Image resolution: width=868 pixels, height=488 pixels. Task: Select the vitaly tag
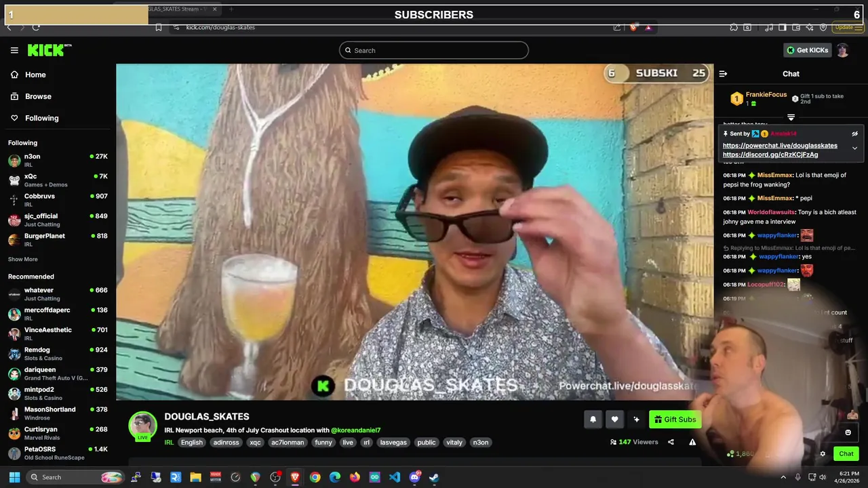(x=454, y=443)
